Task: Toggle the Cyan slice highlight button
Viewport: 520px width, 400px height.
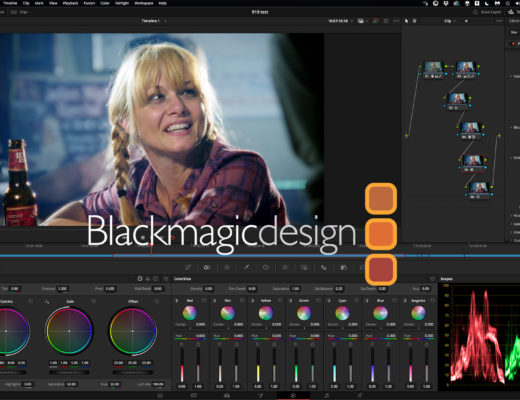Action: tap(329, 301)
